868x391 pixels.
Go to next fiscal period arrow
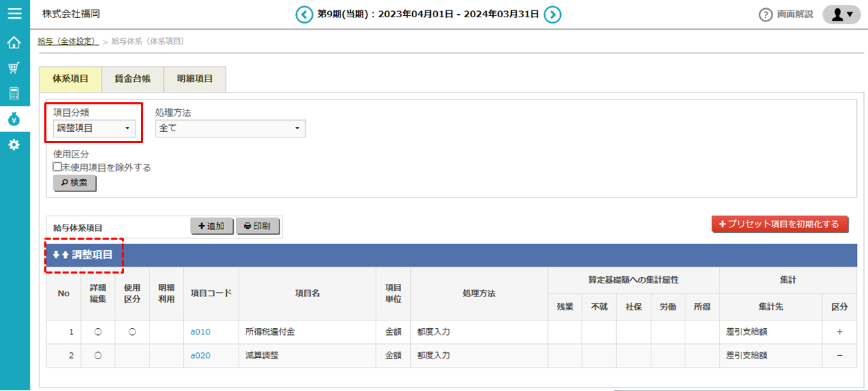[552, 15]
